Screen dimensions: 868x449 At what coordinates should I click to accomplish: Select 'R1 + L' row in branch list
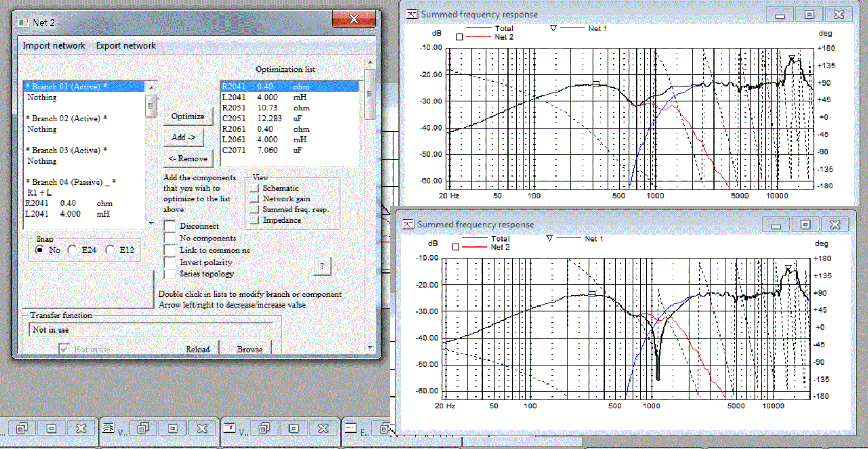click(x=84, y=192)
